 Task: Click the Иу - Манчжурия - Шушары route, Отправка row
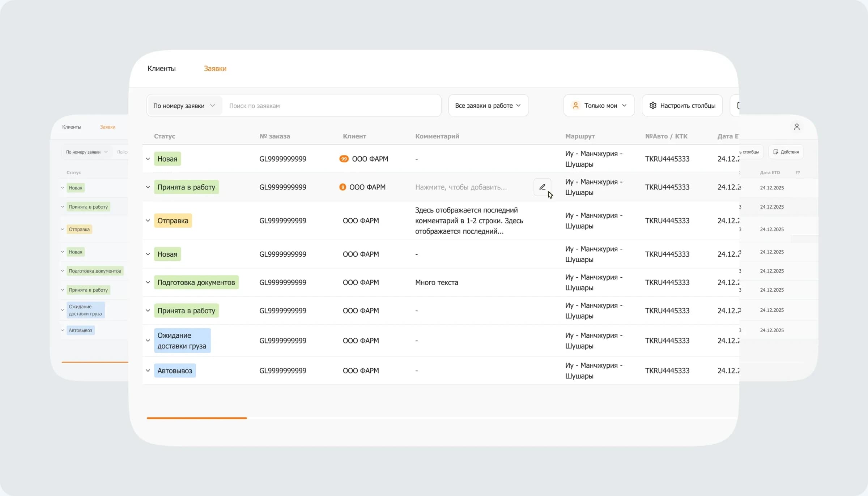click(594, 221)
